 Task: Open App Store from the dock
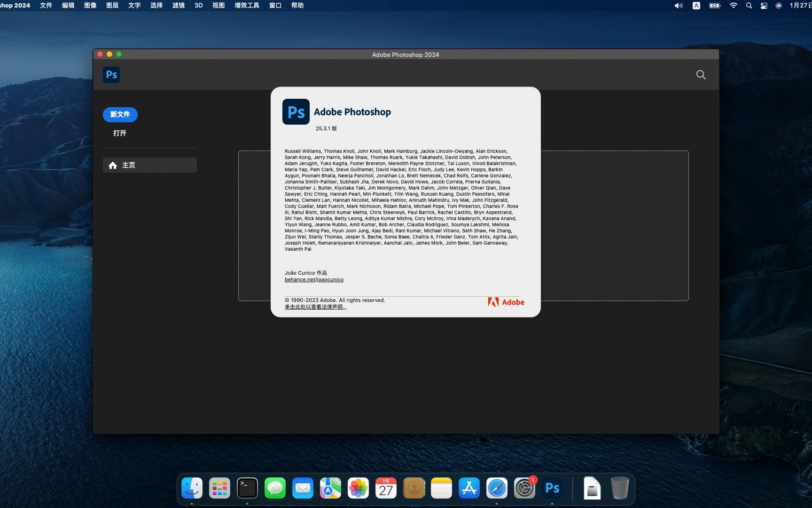469,488
